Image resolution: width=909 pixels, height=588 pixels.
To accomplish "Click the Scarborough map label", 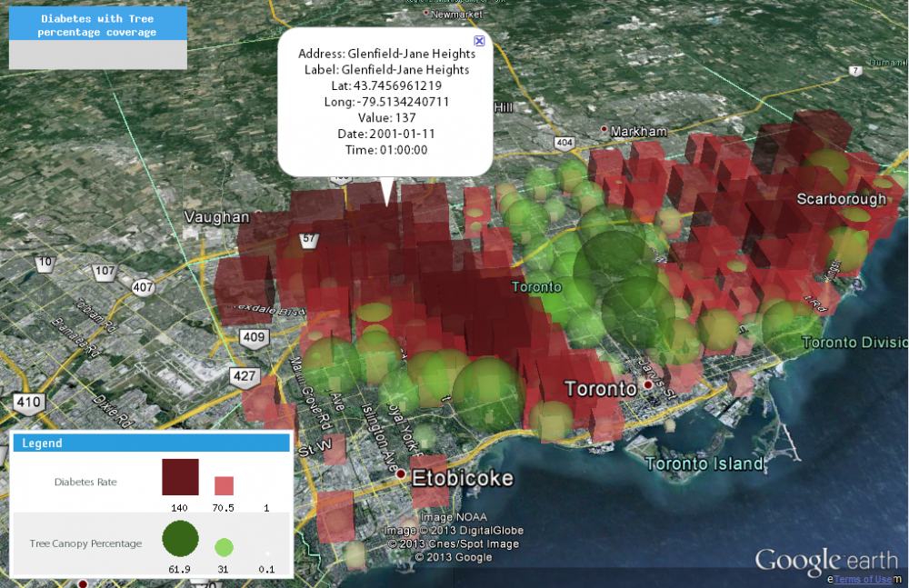I will (x=841, y=198).
